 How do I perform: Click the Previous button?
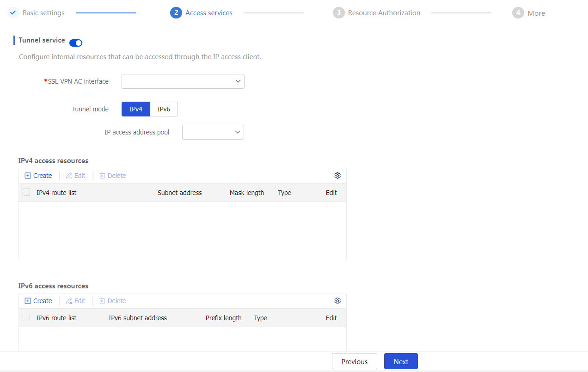(355, 361)
